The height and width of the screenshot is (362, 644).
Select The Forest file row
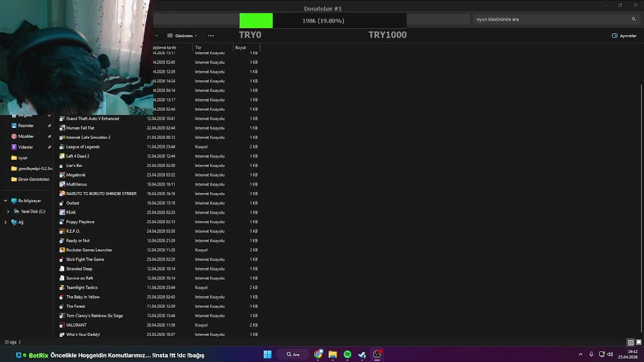[x=158, y=306]
